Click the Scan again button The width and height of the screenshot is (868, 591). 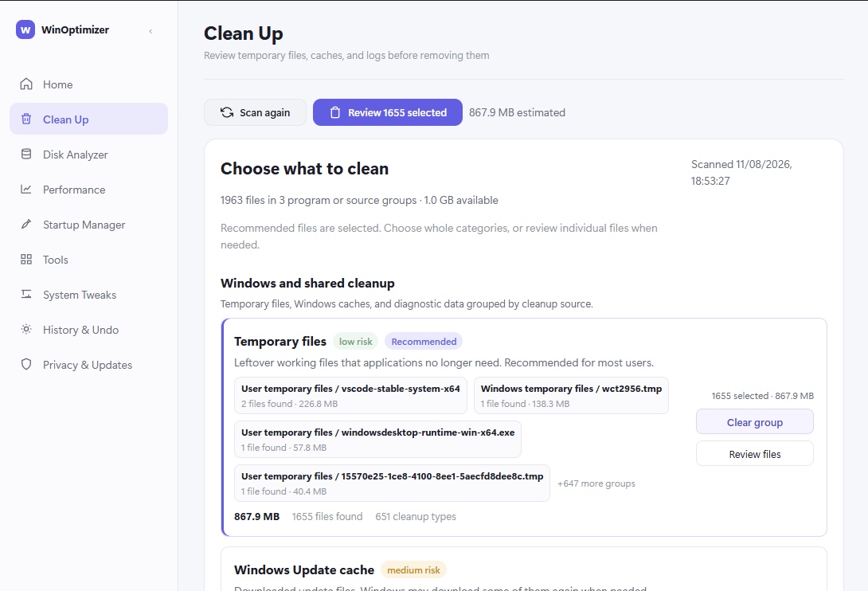255,112
